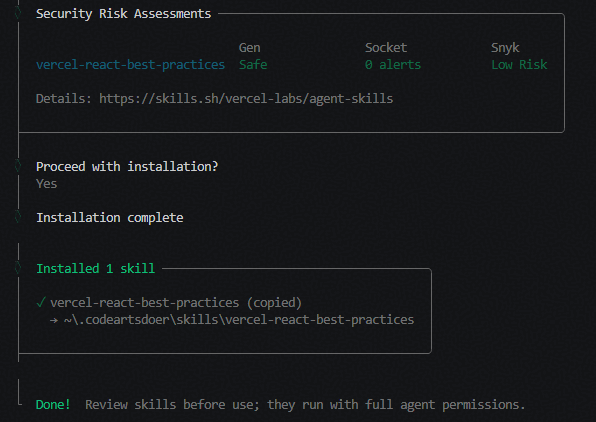596x422 pixels.
Task: Click the diamond marker beside Security Risk Assessments
Action: 18,13
